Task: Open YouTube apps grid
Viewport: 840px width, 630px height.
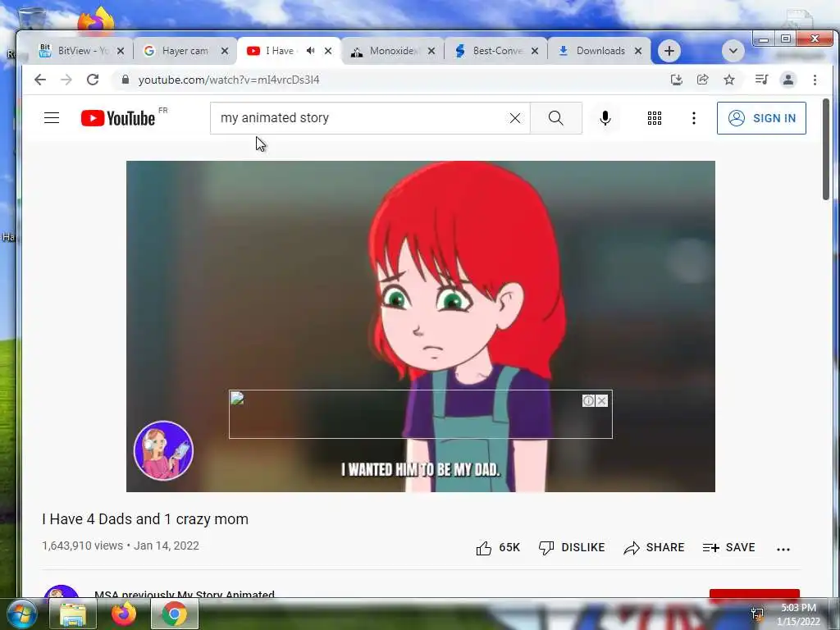Action: click(654, 118)
